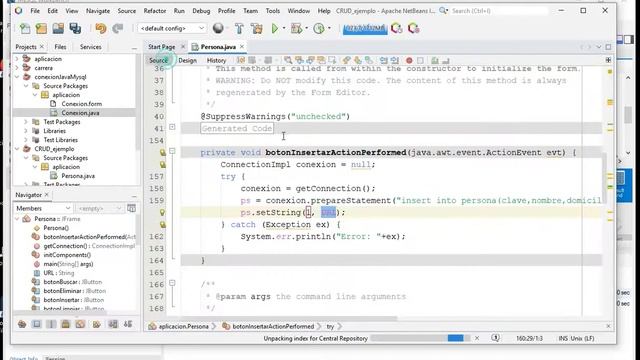Expand the Generated Code fold
This screenshot has height=360, width=640.
[x=172, y=127]
